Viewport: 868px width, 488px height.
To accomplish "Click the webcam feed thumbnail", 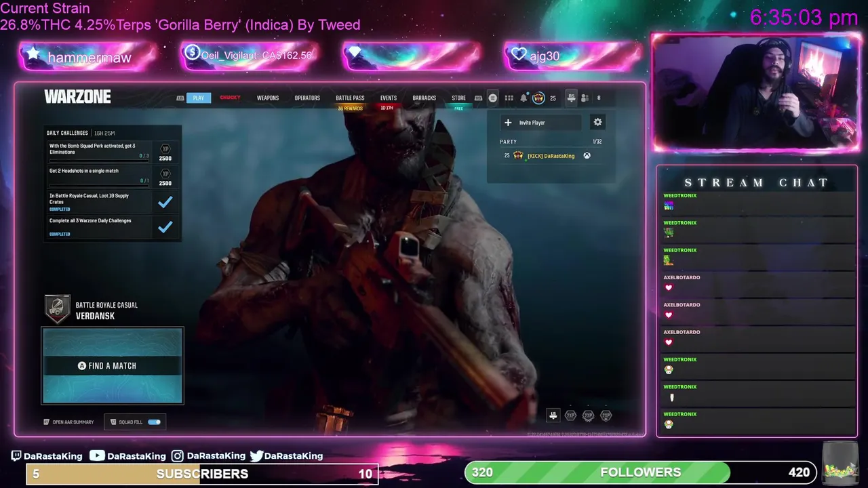I will click(x=756, y=91).
